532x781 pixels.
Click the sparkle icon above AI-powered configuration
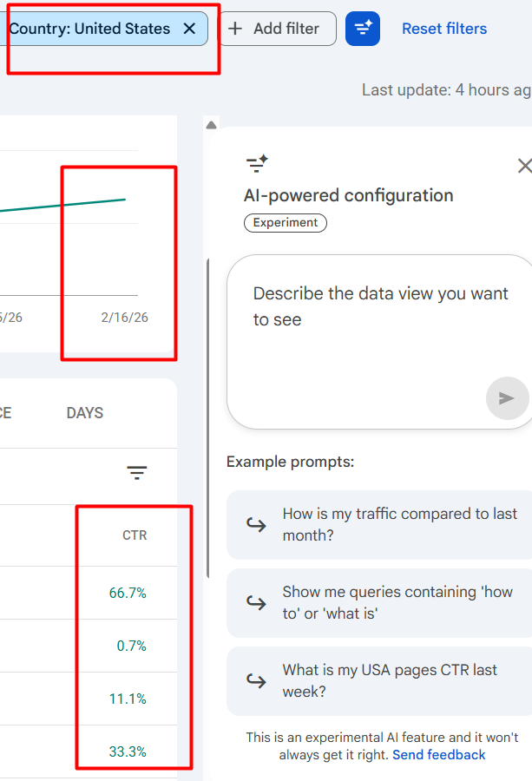pyautogui.click(x=257, y=163)
